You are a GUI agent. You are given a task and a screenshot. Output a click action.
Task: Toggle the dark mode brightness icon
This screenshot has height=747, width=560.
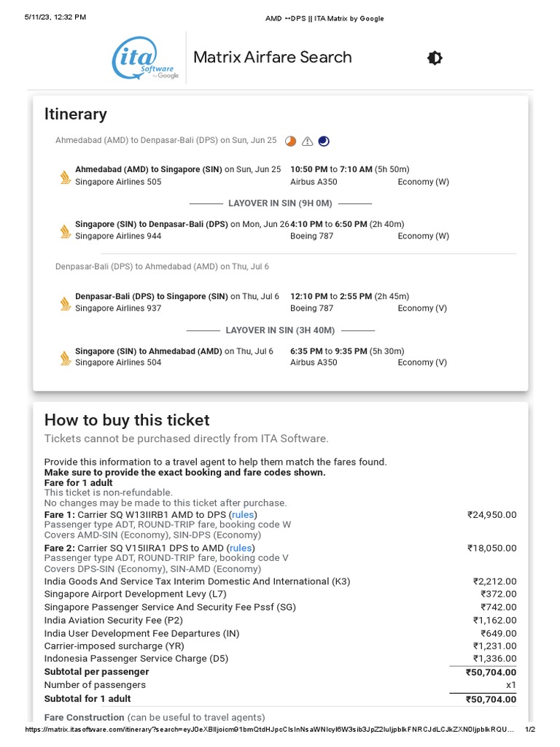(x=435, y=58)
